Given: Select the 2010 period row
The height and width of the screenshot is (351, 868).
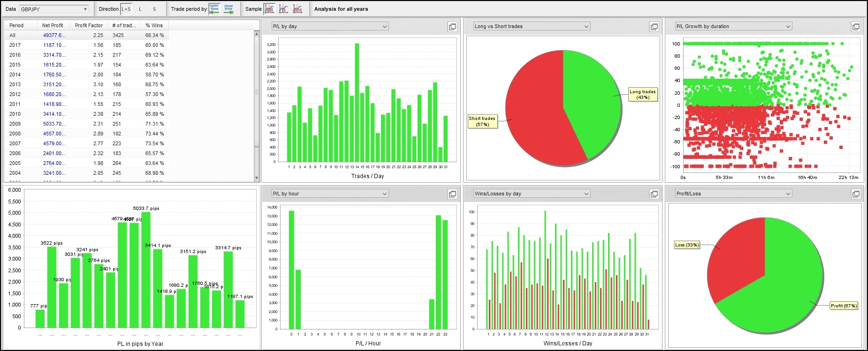Looking at the screenshot, I should (87, 114).
